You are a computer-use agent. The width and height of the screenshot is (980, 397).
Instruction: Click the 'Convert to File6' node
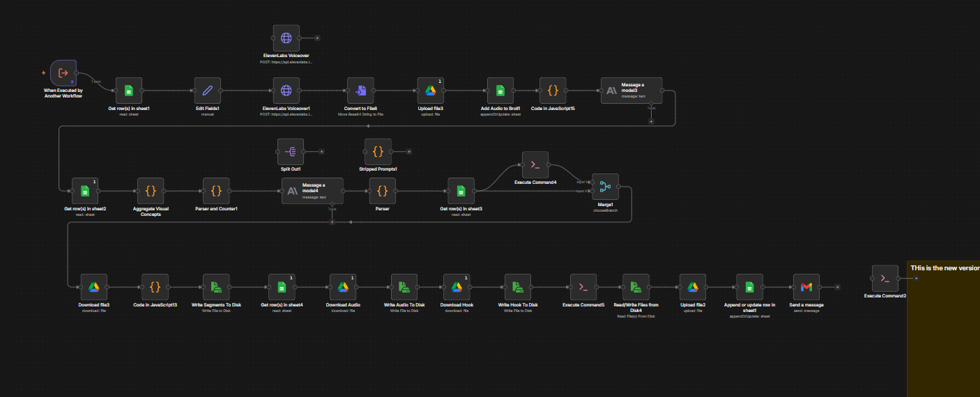361,91
